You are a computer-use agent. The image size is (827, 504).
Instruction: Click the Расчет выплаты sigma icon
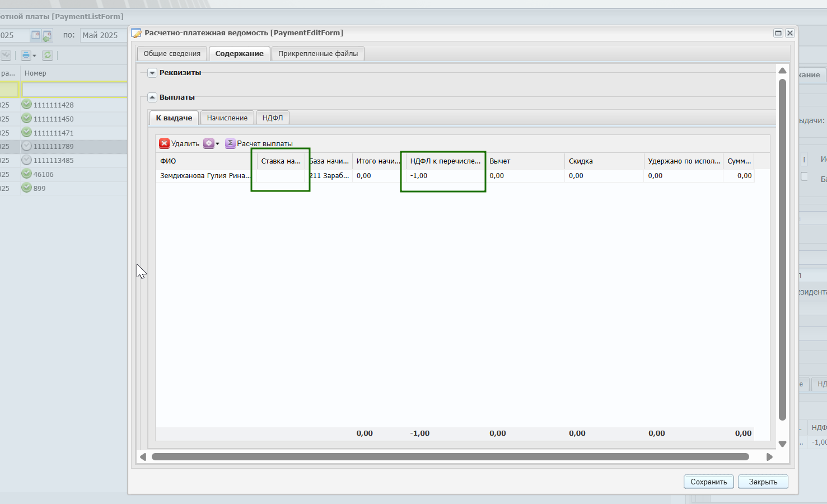tap(230, 143)
